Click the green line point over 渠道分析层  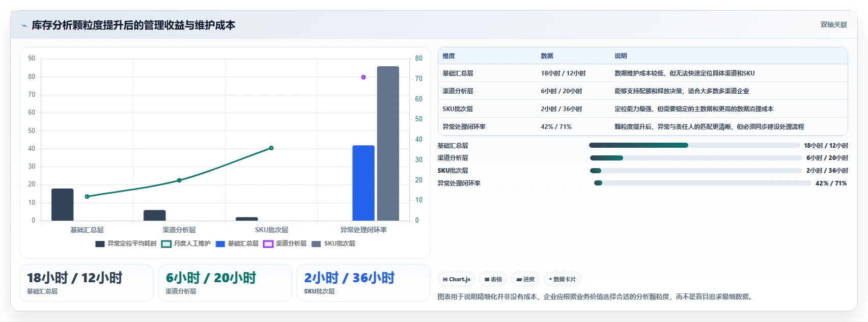(x=179, y=180)
